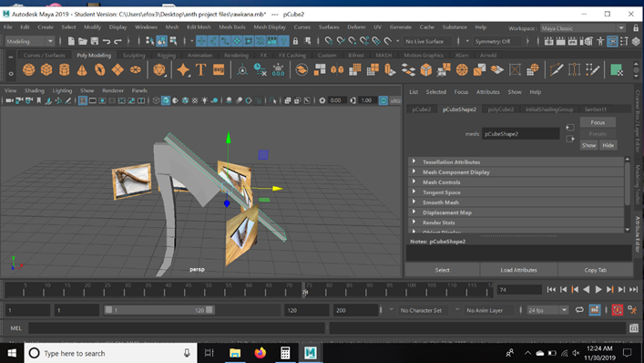Screen dimensions: 644x363
Task: Open the render view clapboard icon
Action: tap(548, 41)
